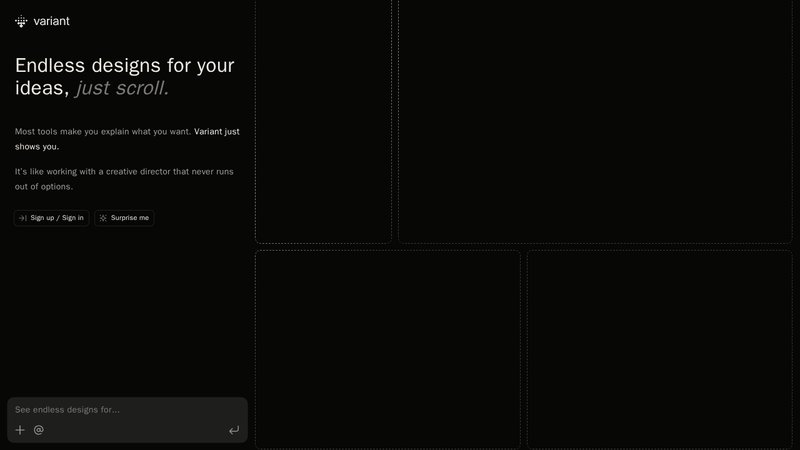Click the 'out of options.' text line

click(44, 187)
